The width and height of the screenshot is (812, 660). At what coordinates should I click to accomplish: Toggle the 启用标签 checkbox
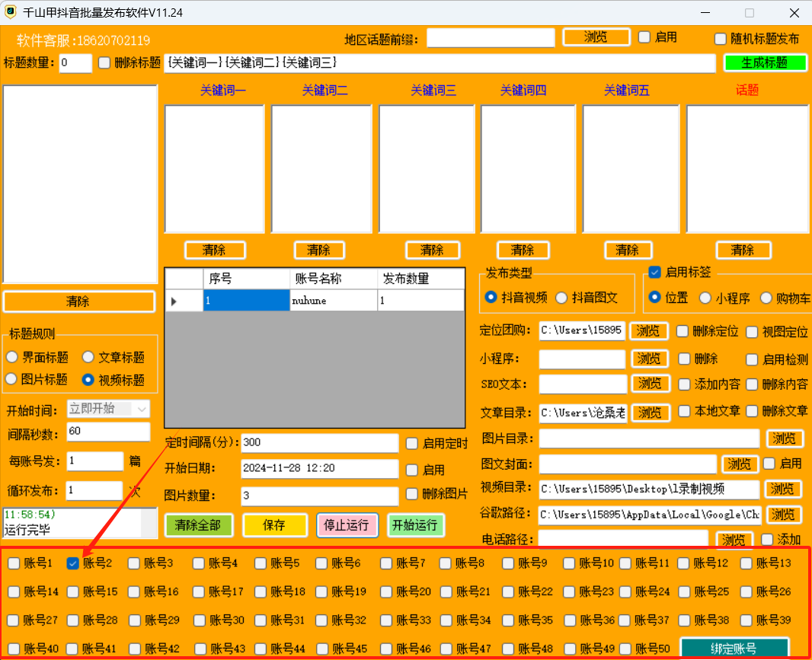click(x=654, y=272)
